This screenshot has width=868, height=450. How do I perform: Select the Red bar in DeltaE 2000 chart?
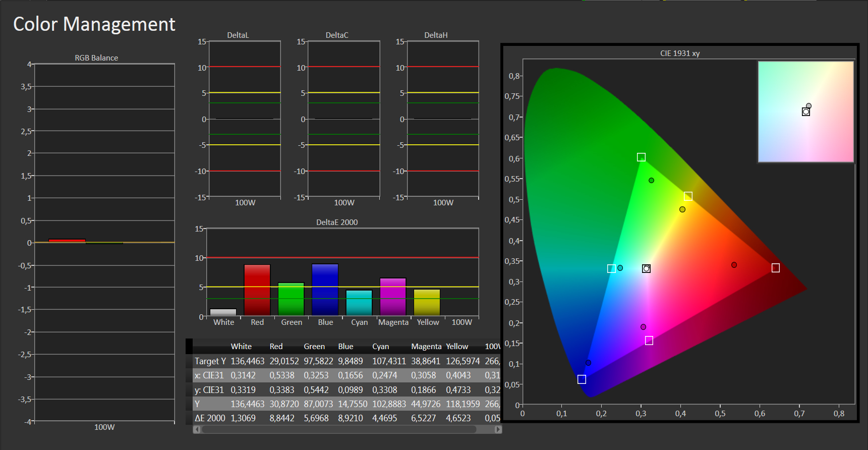257,290
